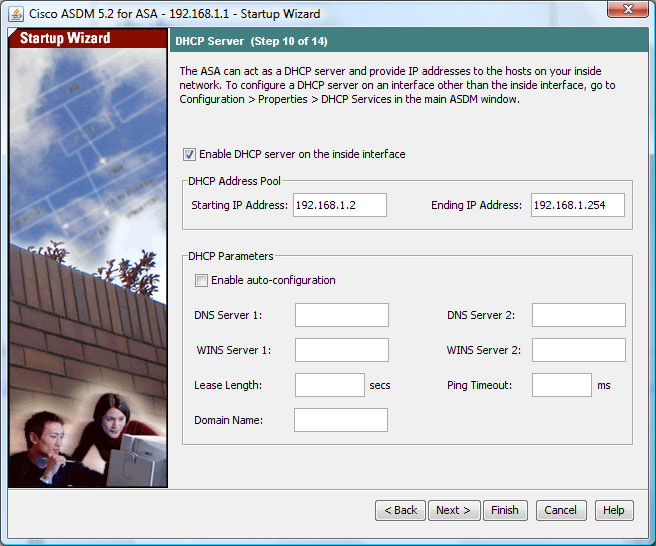Focus the DNS Server 2 field

click(x=579, y=315)
